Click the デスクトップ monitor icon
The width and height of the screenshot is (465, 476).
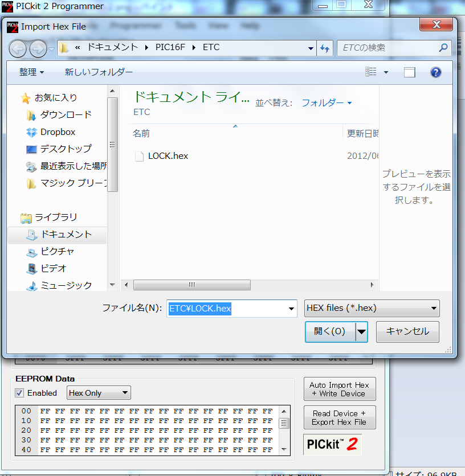[x=31, y=149]
